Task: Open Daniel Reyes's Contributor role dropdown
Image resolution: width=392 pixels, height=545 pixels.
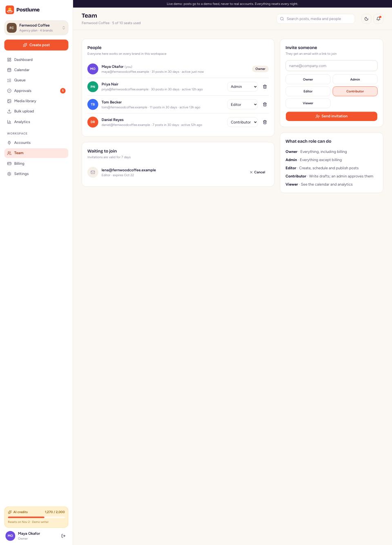Action: pyautogui.click(x=243, y=122)
